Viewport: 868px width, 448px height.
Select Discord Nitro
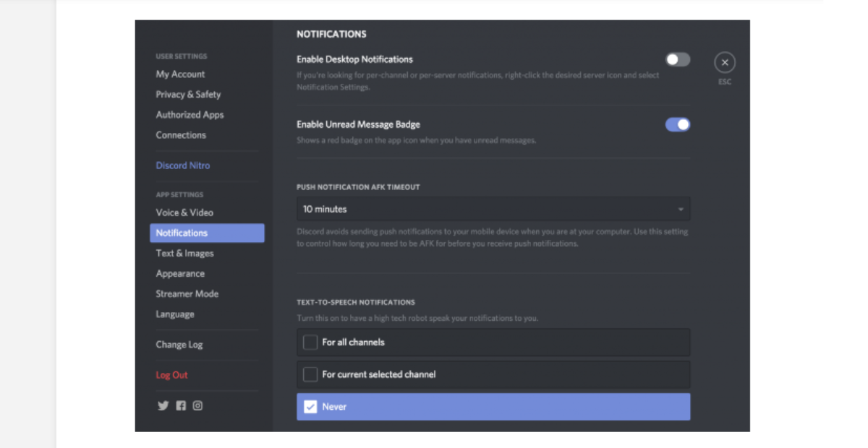pos(183,165)
